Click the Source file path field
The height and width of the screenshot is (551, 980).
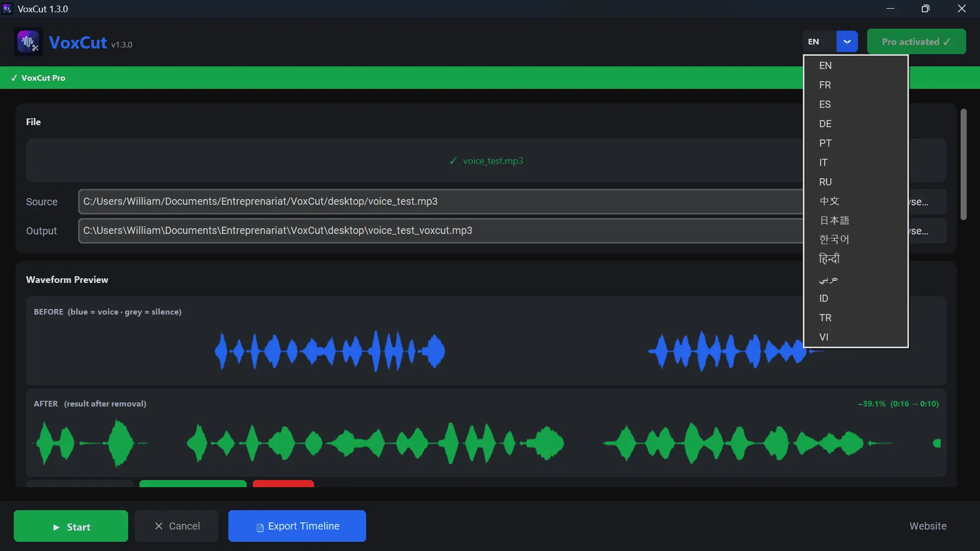pos(441,202)
